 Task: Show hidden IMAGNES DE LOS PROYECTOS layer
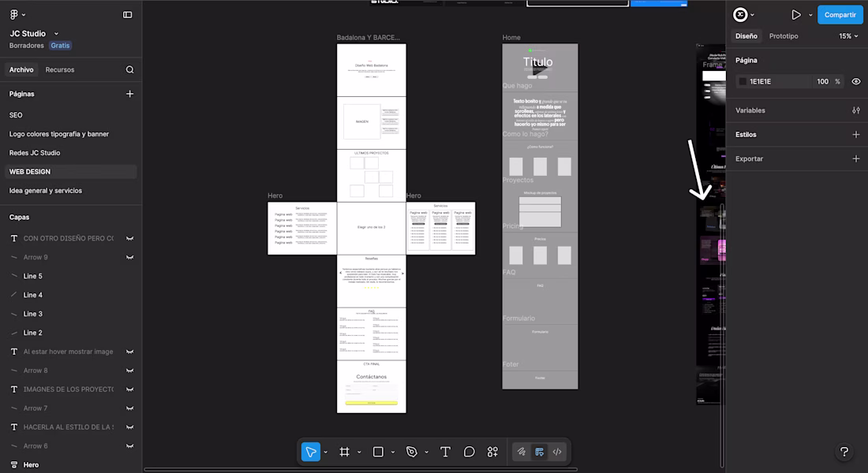tap(129, 389)
